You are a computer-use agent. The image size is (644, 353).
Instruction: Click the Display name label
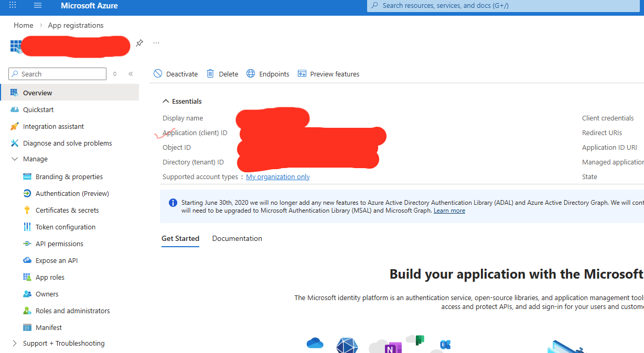click(183, 118)
